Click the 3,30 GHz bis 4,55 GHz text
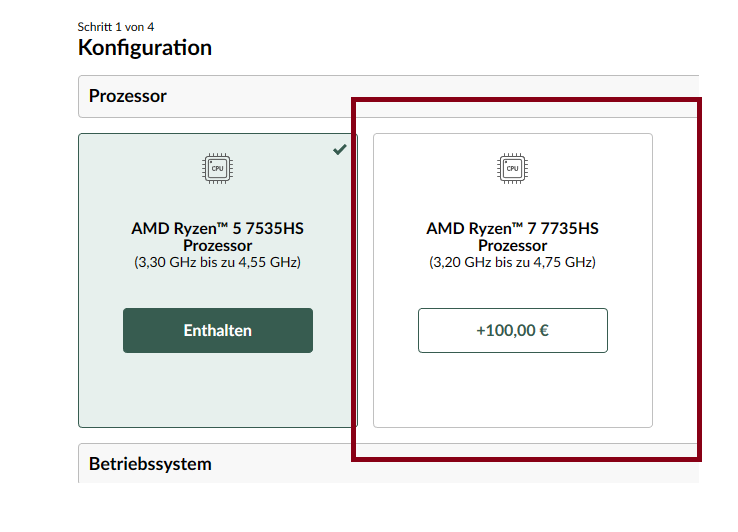Screen dimensions: 738x532 [x=217, y=263]
